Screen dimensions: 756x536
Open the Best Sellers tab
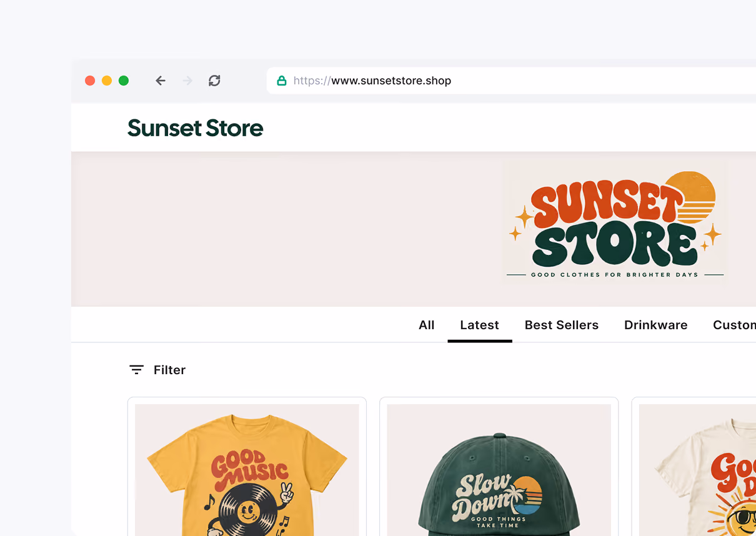tap(562, 325)
